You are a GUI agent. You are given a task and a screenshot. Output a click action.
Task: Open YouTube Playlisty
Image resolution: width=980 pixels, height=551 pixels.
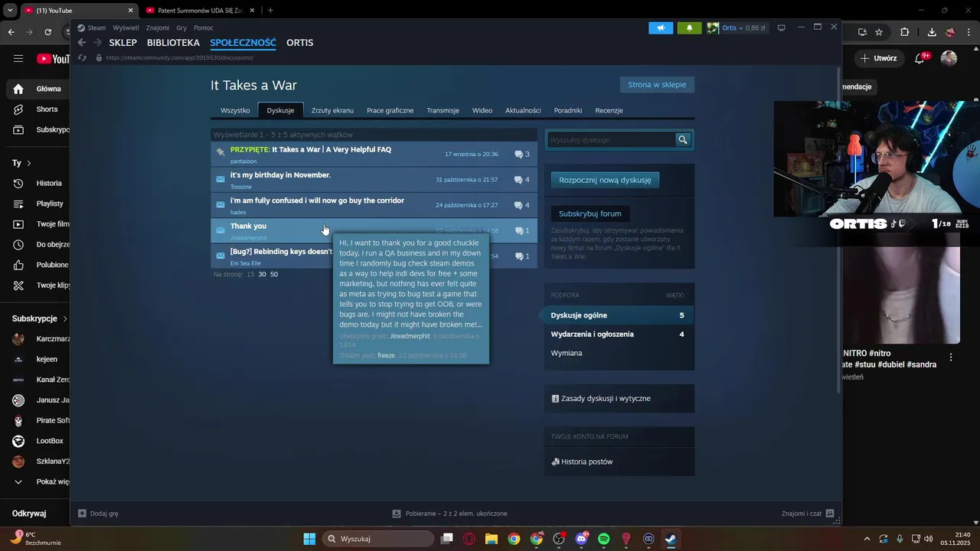click(40, 204)
